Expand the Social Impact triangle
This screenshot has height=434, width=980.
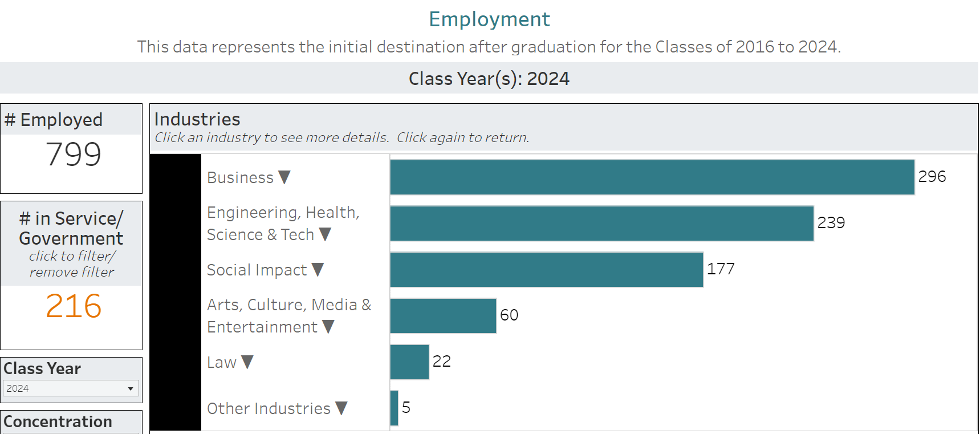(318, 270)
